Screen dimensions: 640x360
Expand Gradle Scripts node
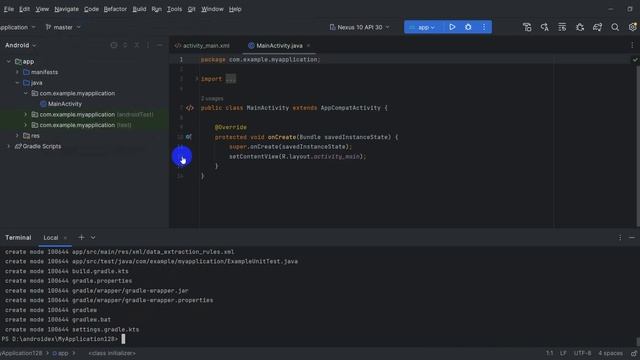pyautogui.click(x=8, y=146)
